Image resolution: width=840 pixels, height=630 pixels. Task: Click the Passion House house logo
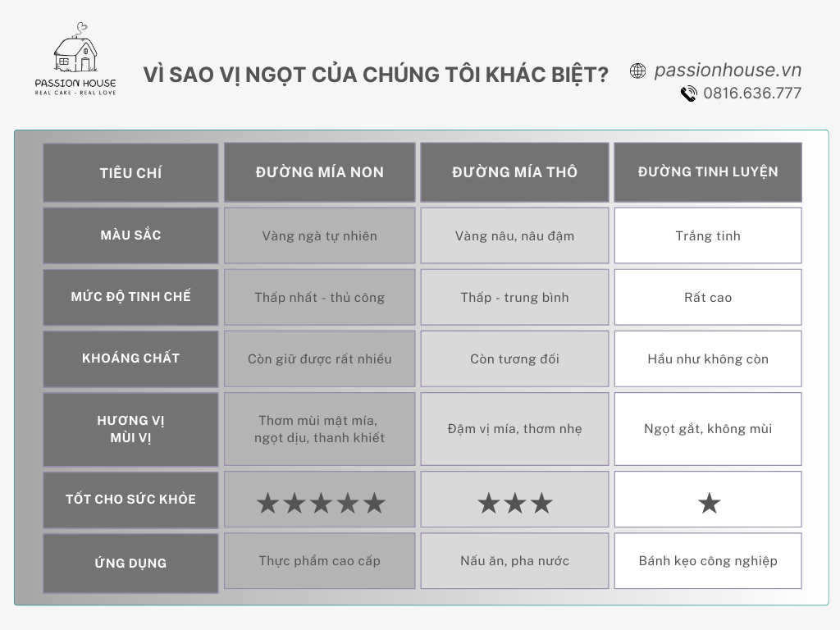(x=75, y=51)
